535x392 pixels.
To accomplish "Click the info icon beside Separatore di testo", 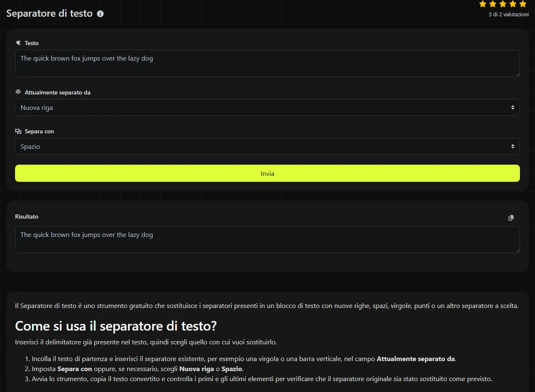I will point(100,14).
